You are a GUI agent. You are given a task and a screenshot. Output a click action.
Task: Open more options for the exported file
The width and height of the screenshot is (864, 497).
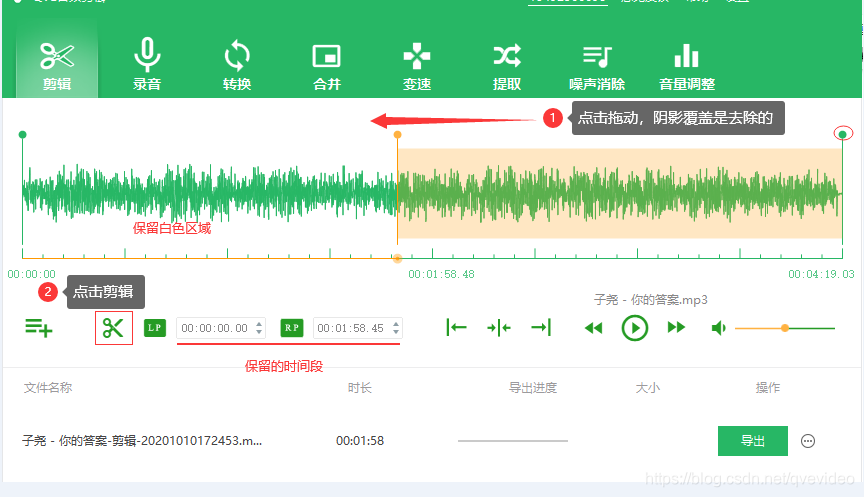[808, 441]
